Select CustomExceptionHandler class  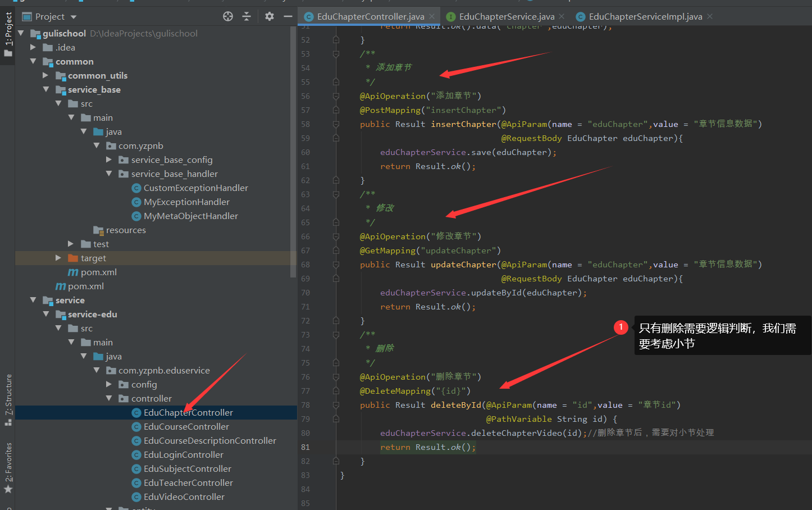click(x=195, y=188)
